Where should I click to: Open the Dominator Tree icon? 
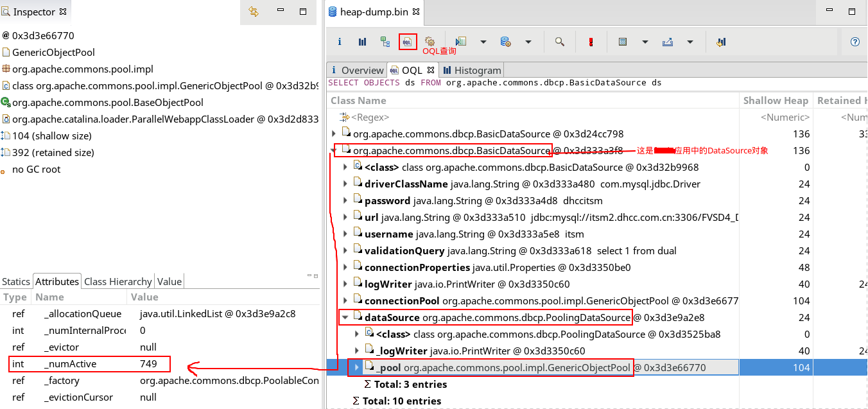385,42
